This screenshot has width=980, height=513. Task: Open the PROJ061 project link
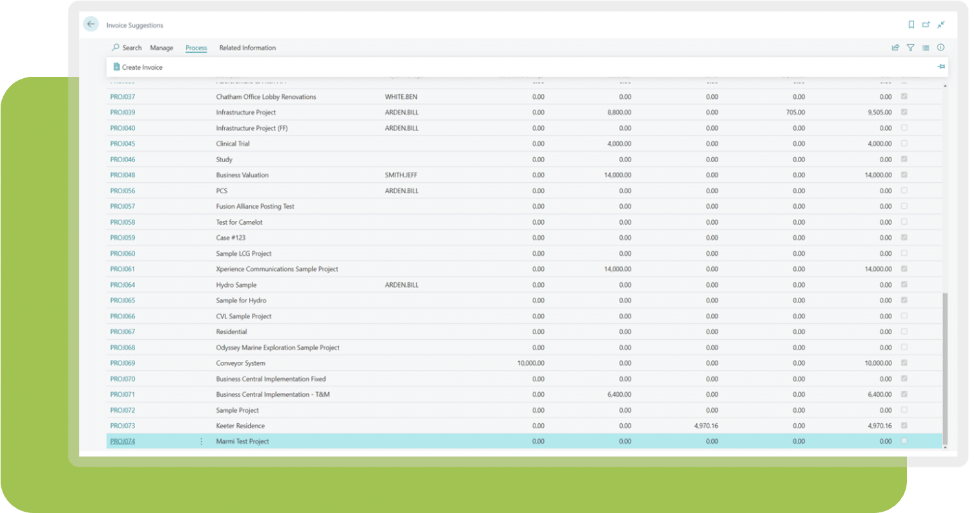point(123,269)
